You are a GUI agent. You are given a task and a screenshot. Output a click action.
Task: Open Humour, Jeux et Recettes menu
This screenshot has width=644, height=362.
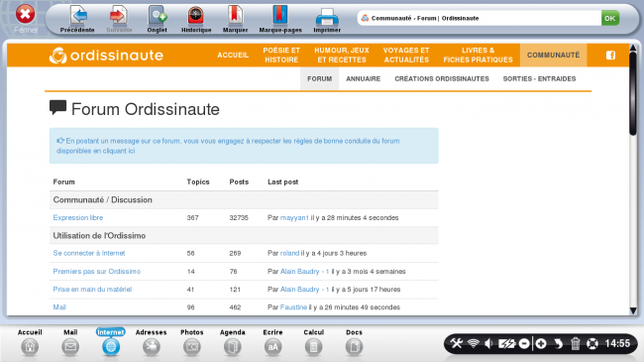coord(342,56)
